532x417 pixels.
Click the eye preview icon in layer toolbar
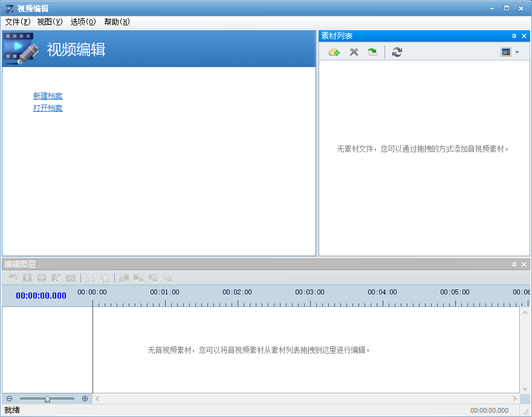coord(42,278)
